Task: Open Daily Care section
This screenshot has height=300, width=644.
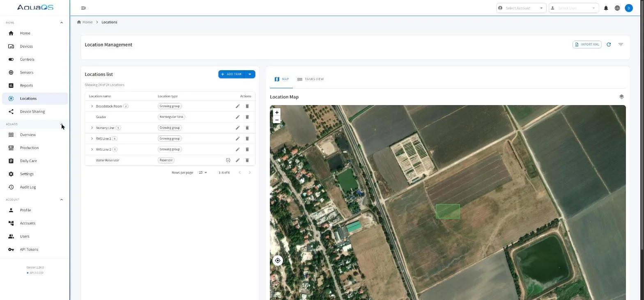Action: [x=35, y=161]
